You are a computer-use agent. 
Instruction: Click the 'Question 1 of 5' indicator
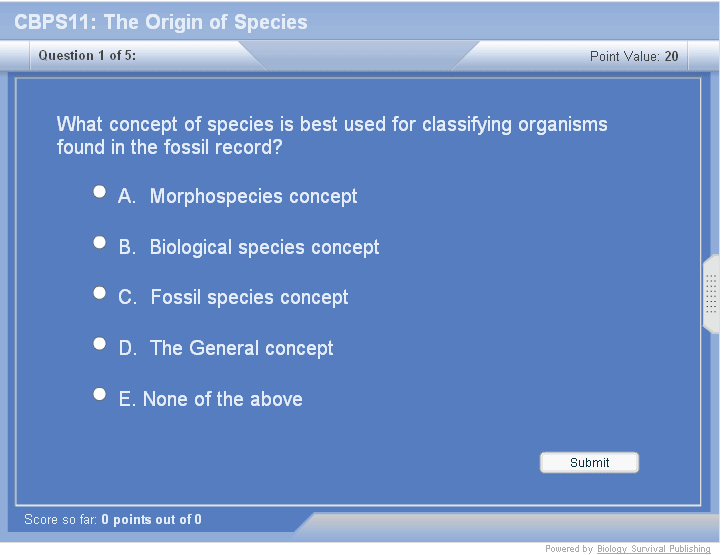click(87, 56)
